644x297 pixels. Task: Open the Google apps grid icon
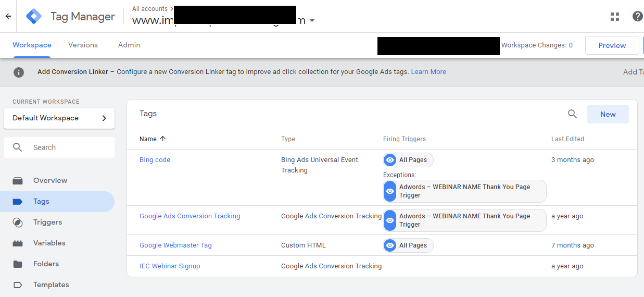pos(615,17)
